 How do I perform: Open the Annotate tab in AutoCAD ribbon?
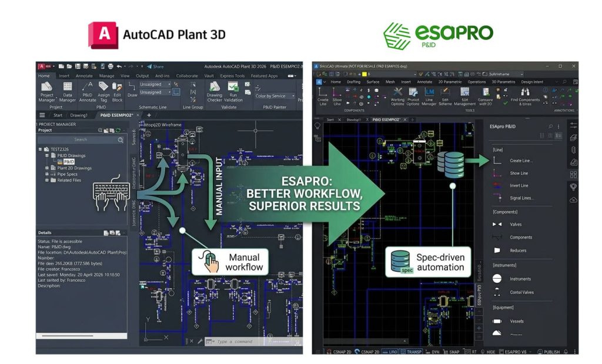[x=84, y=76]
